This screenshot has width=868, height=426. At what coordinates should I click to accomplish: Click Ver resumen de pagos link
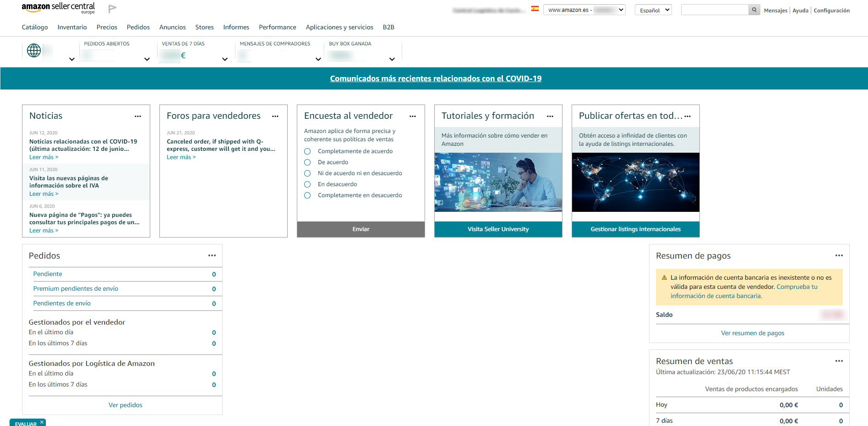click(x=753, y=333)
